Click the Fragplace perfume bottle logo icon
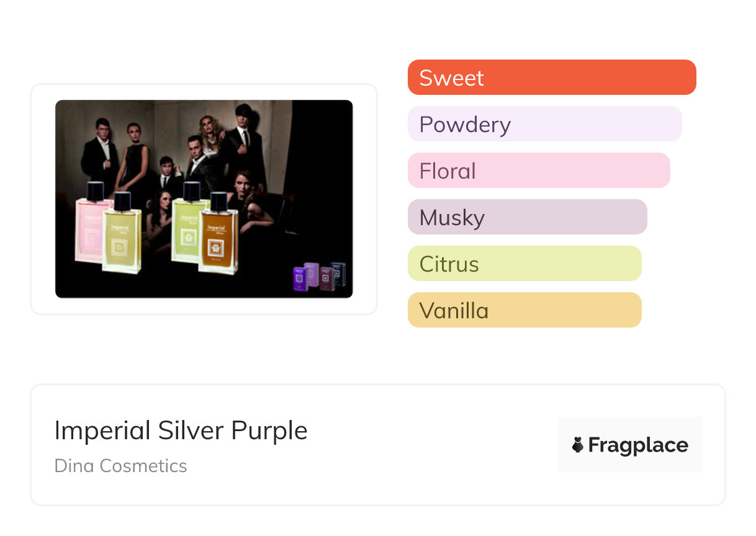 click(578, 445)
